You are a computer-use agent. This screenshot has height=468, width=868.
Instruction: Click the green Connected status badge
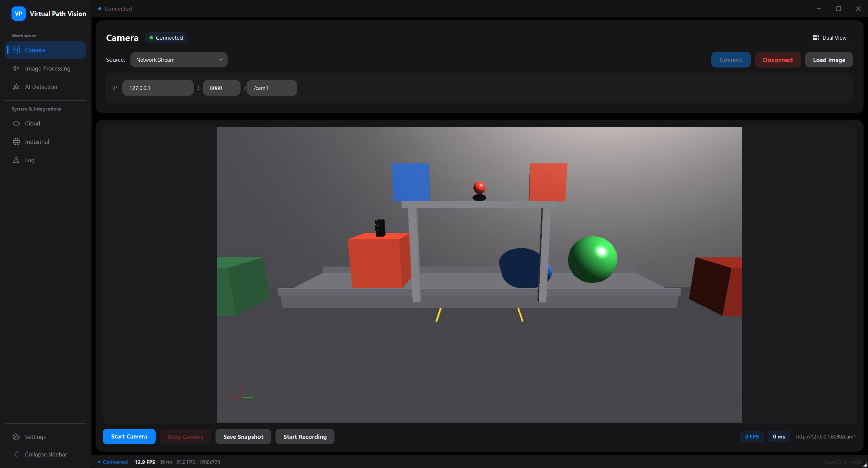166,38
